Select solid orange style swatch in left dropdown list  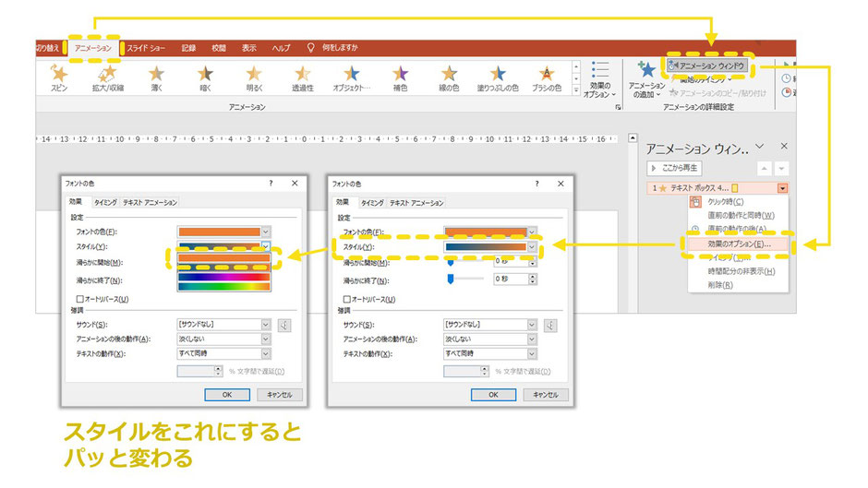pyautogui.click(x=223, y=257)
